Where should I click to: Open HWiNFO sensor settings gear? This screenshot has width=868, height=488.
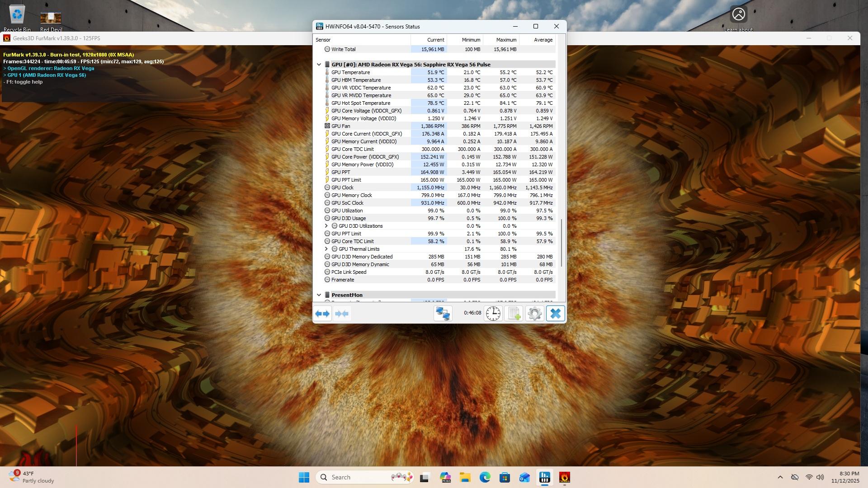point(535,314)
